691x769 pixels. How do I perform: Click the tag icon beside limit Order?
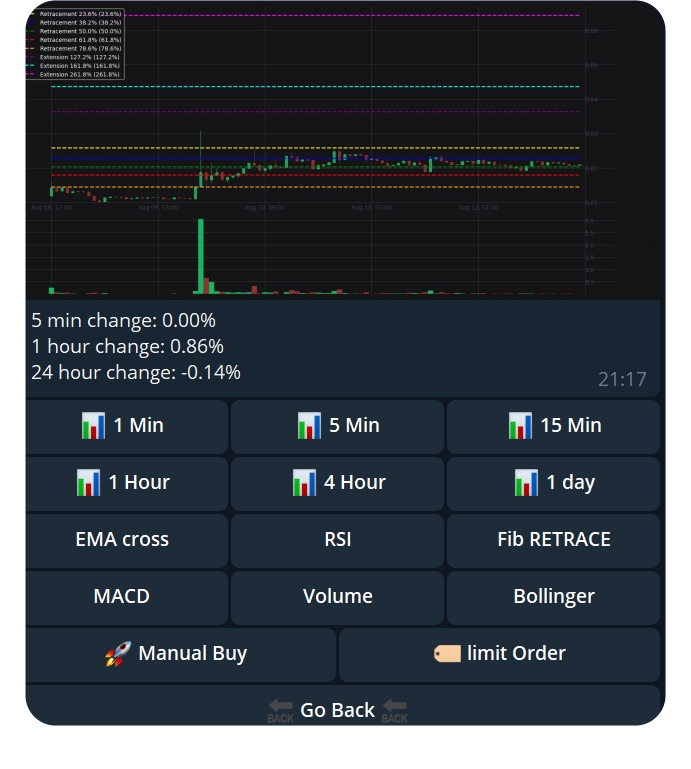click(447, 654)
